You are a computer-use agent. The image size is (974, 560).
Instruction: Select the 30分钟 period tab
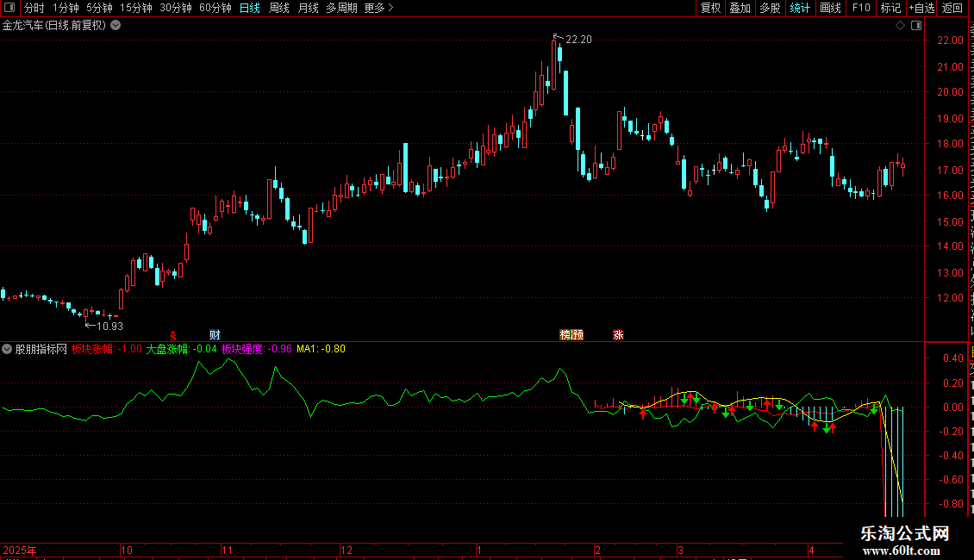[x=176, y=8]
